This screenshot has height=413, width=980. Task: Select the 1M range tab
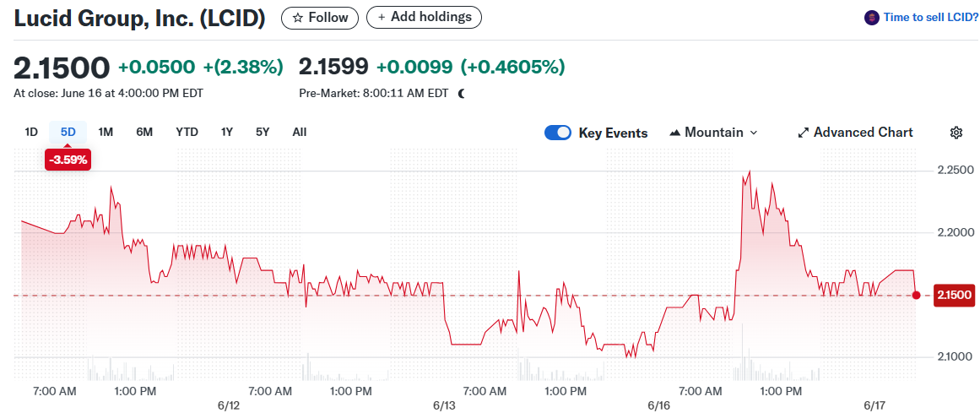coord(106,132)
